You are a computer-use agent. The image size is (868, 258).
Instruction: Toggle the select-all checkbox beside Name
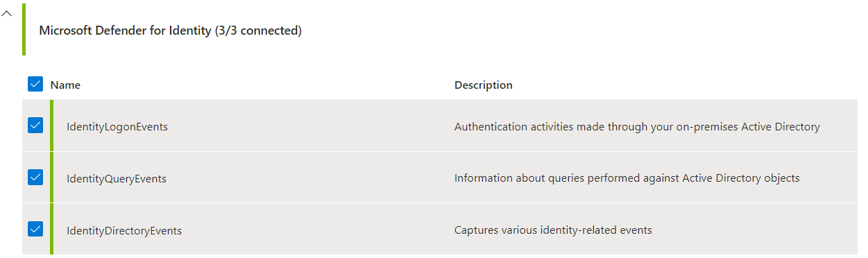[x=35, y=84]
